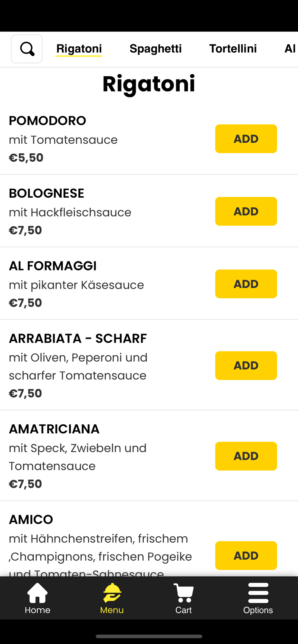Add Amatriciana to the cart
Image resolution: width=298 pixels, height=644 pixels.
click(246, 456)
